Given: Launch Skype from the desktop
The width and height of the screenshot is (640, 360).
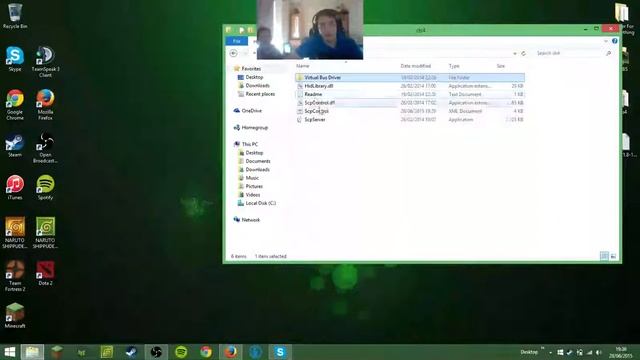Looking at the screenshot, I should [15, 59].
